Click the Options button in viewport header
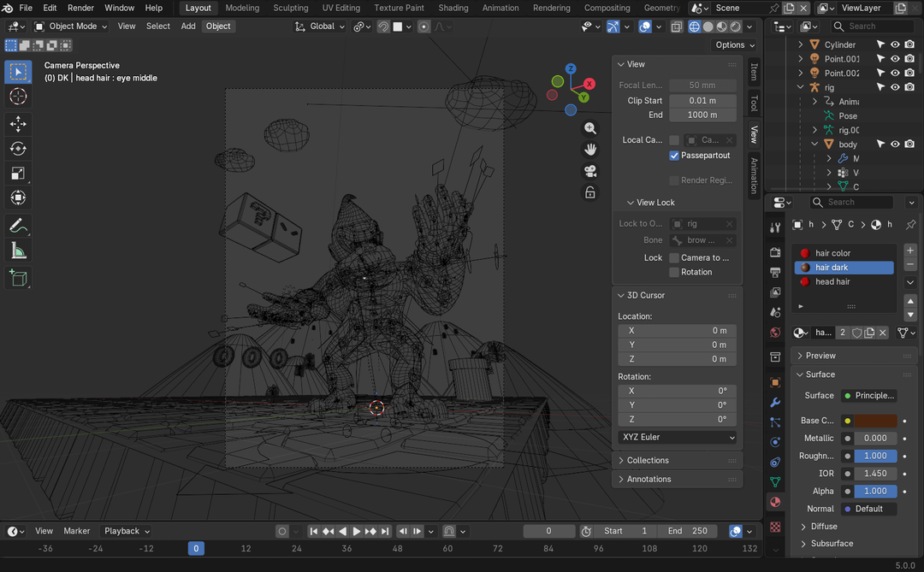The height and width of the screenshot is (572, 924). 734,44
